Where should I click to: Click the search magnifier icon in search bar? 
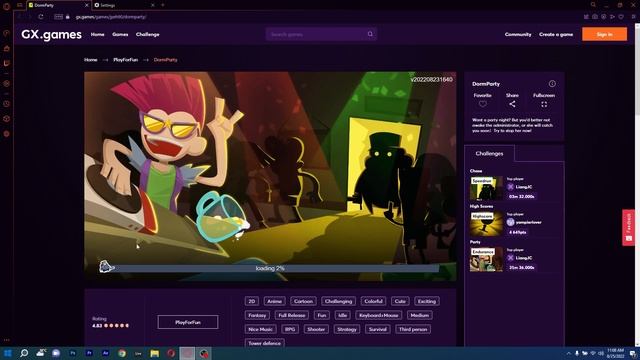pos(370,34)
